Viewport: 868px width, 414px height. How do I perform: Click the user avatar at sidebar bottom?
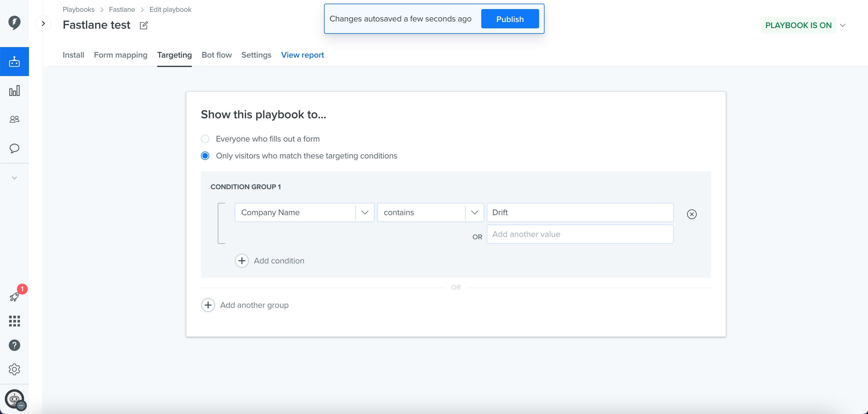(14, 399)
